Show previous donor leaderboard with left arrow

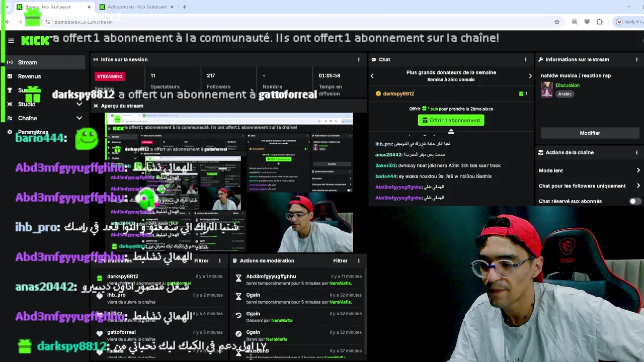pyautogui.click(x=372, y=76)
